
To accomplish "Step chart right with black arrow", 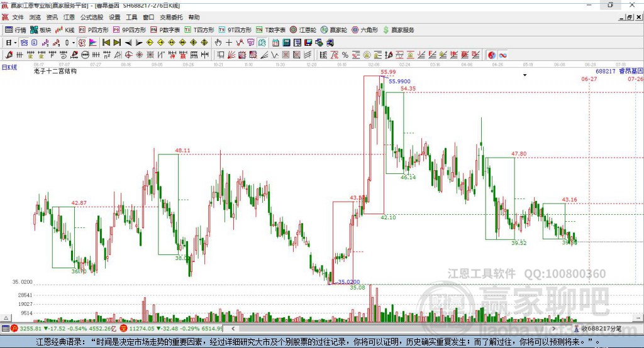I will coord(139,43).
